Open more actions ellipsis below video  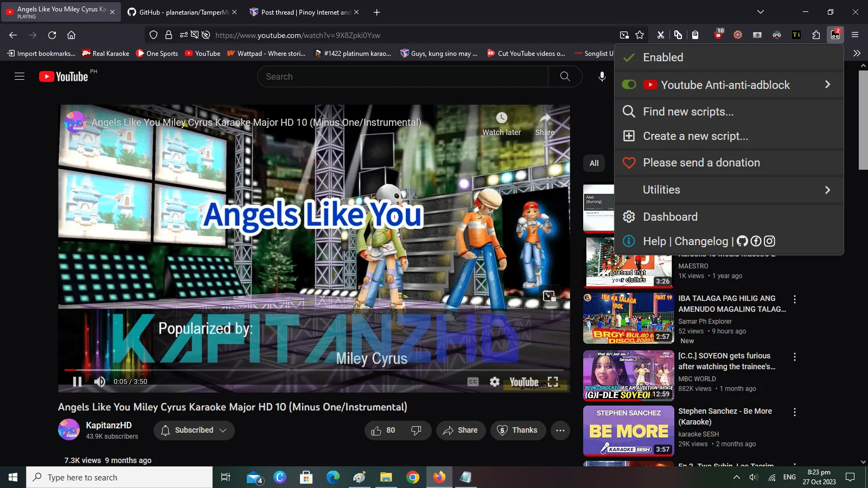pos(560,430)
